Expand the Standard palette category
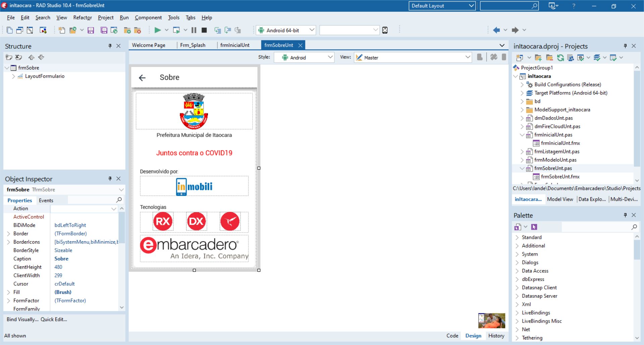The width and height of the screenshot is (644, 345). [517, 237]
